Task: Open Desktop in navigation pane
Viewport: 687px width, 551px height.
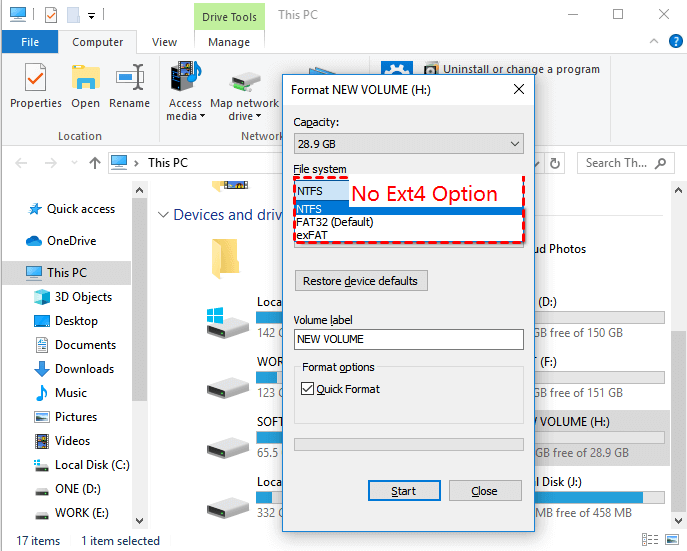Action: pyautogui.click(x=66, y=321)
